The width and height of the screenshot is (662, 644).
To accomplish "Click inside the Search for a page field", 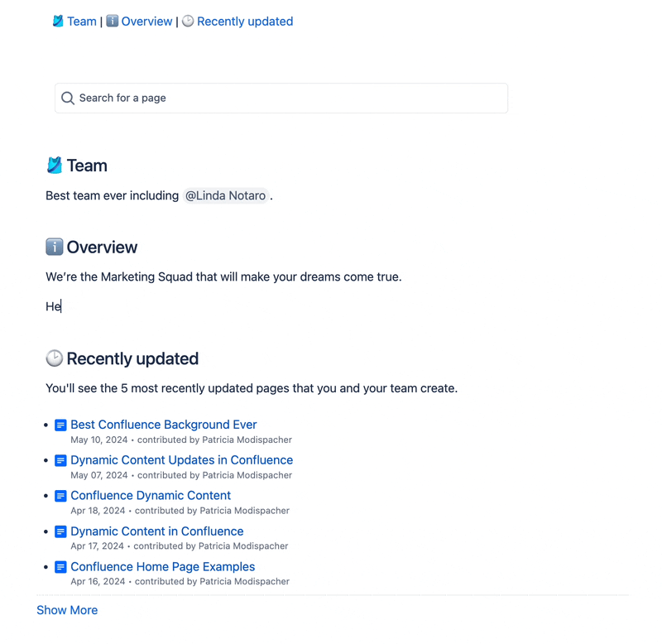I will [x=248, y=98].
